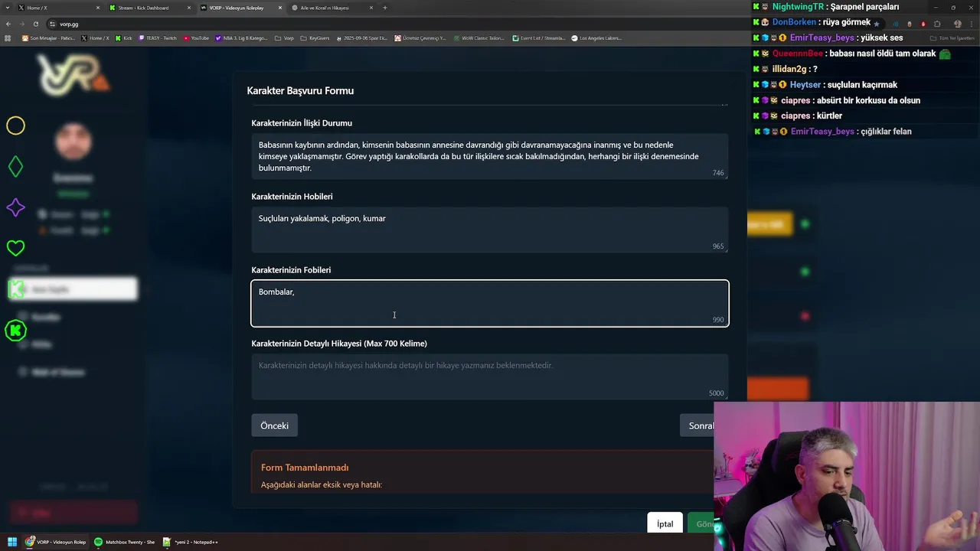980x551 pixels.
Task: Open the Home / X bookmark
Action: [95, 37]
